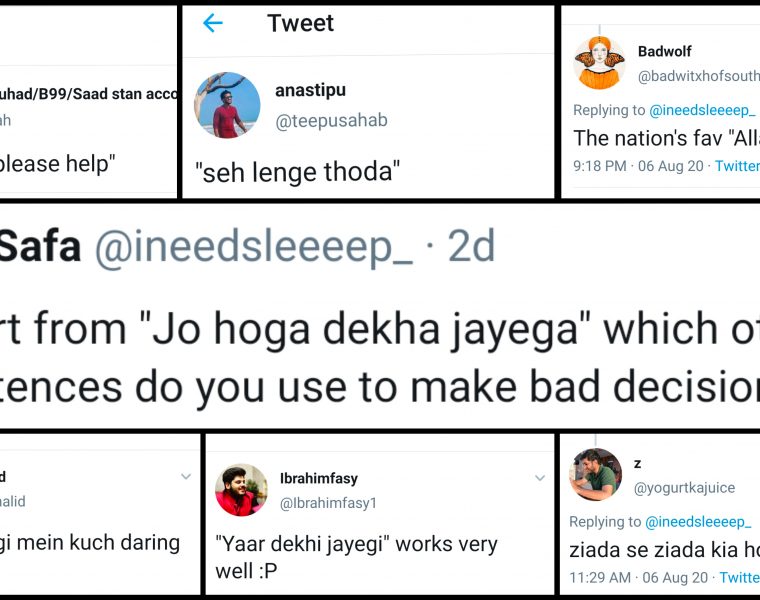Open Ibrahimfasy's profile photo

click(241, 490)
